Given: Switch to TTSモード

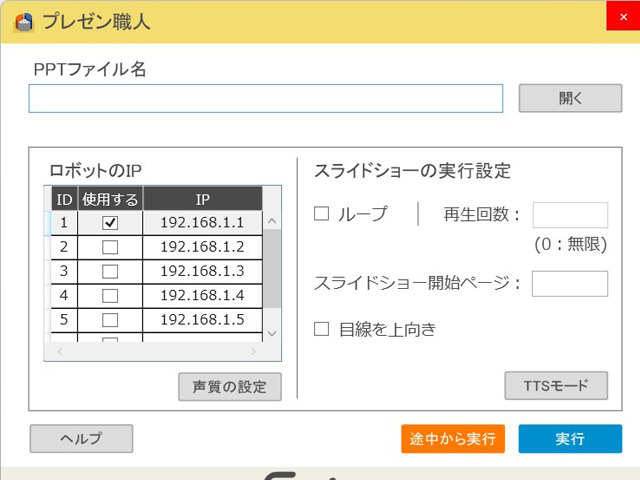Looking at the screenshot, I should click(556, 385).
